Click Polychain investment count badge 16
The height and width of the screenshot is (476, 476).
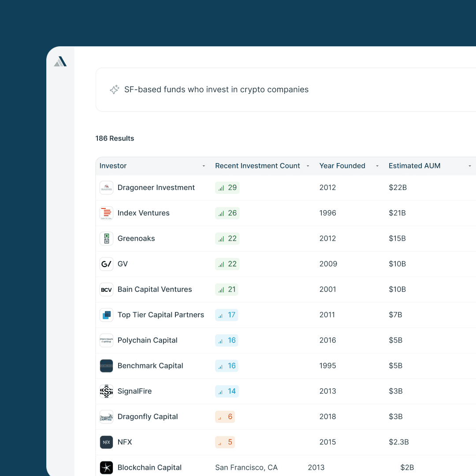click(x=227, y=340)
